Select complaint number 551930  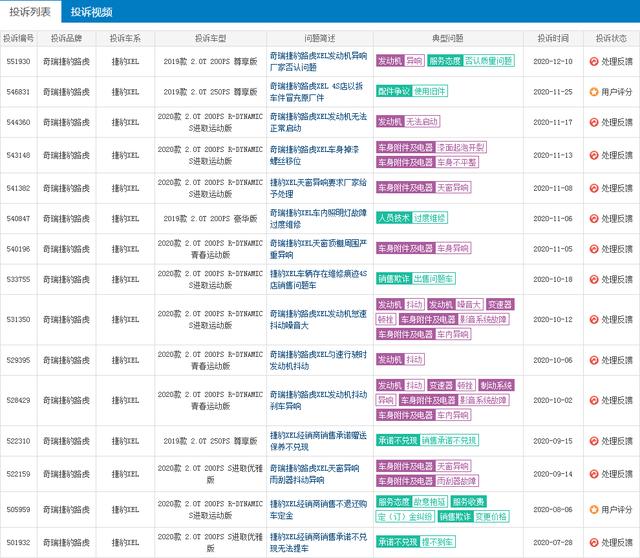[18, 62]
